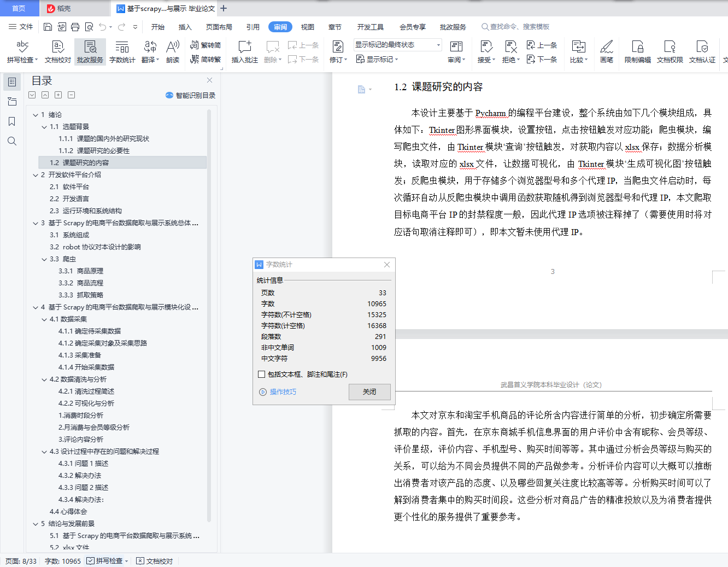Open 文档权限 document permissions
Screen dimensions: 728x567
670,52
